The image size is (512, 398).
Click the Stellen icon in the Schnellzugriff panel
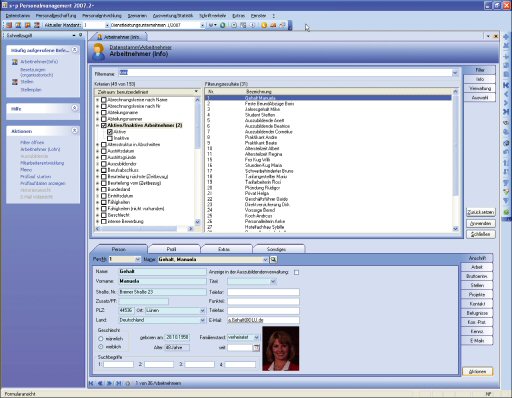click(15, 82)
